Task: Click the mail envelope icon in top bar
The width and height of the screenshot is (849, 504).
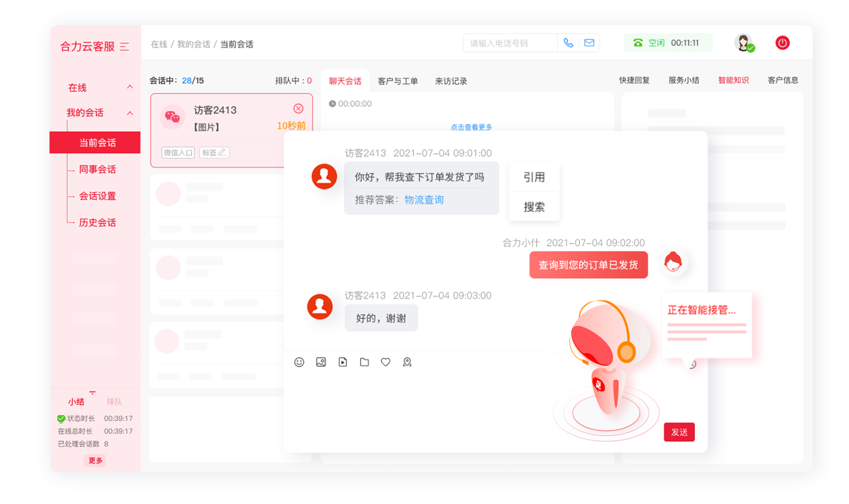Action: pos(589,43)
